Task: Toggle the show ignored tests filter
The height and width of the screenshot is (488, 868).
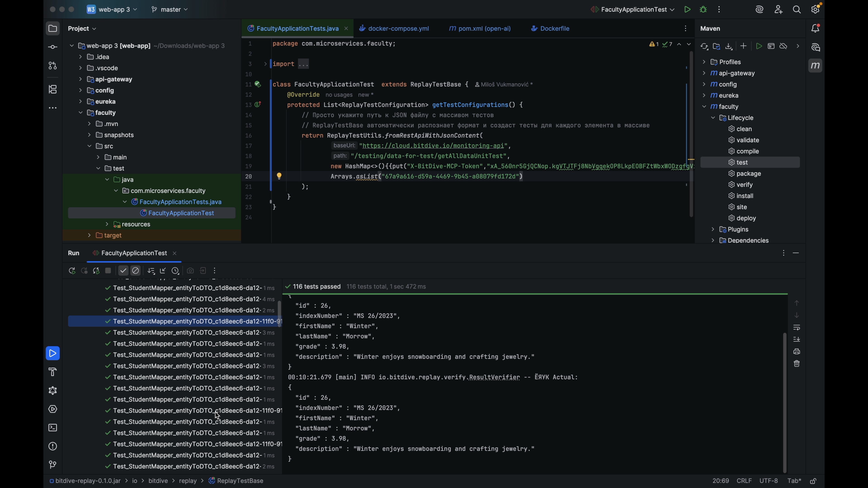Action: (135, 270)
